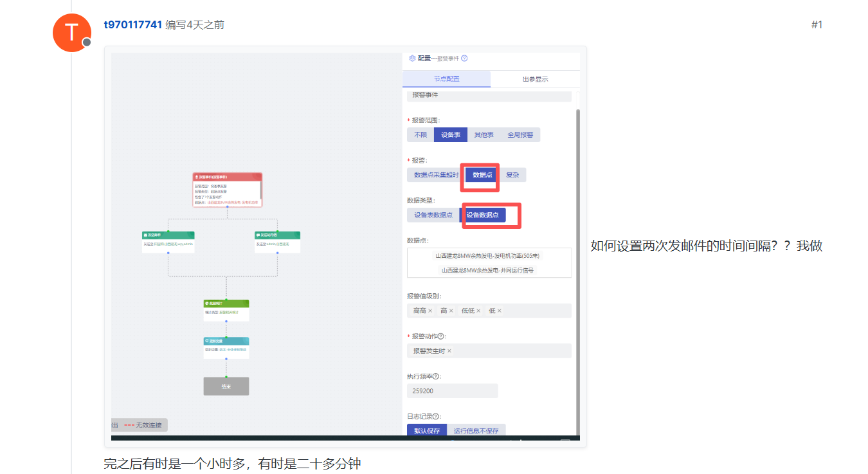Click the help icon beside 配置---报警事件
868x474 pixels.
click(x=464, y=59)
